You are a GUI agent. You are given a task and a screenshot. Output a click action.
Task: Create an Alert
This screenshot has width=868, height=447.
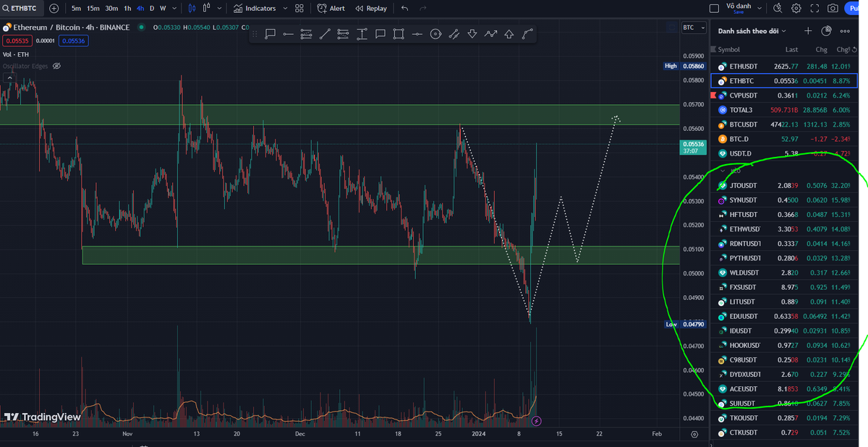pos(331,8)
